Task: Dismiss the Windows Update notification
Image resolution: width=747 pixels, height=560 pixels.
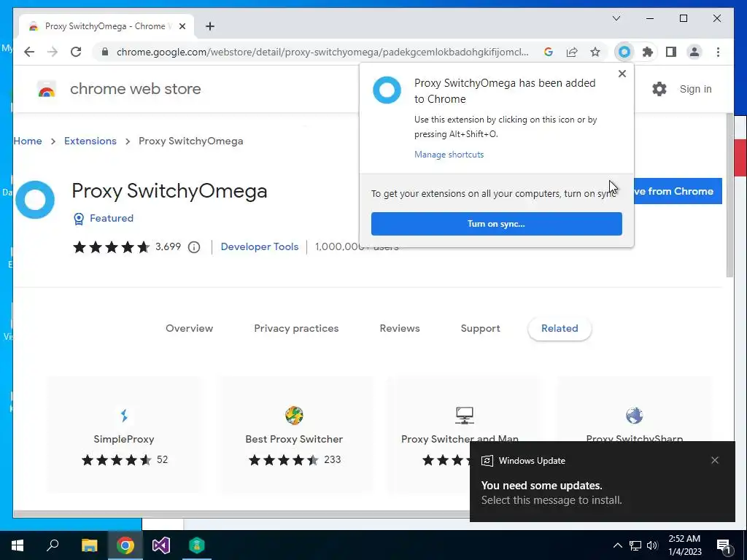Action: pos(715,460)
